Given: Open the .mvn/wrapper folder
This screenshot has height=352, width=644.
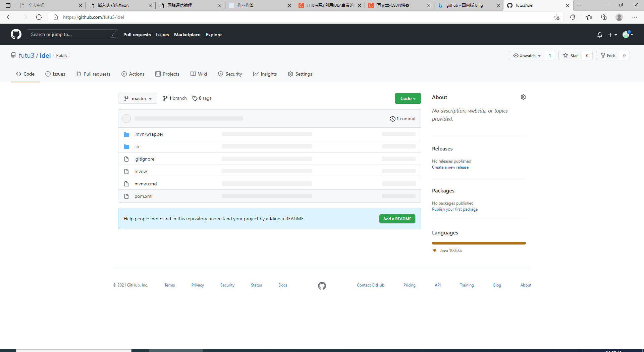Looking at the screenshot, I should 149,134.
